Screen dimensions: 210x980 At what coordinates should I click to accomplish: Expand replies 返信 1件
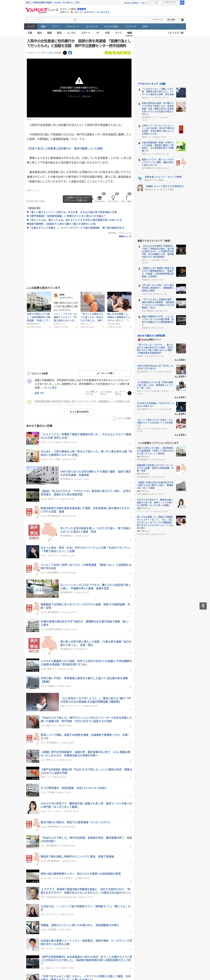tap(39, 393)
